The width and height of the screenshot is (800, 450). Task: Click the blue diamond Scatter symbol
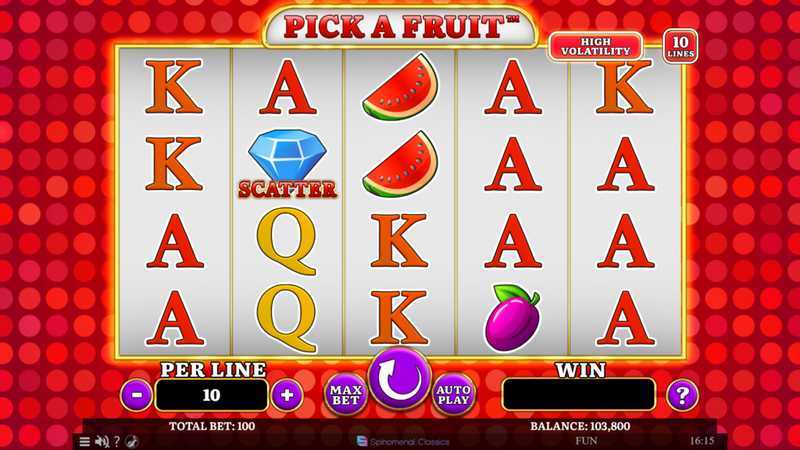pyautogui.click(x=287, y=163)
